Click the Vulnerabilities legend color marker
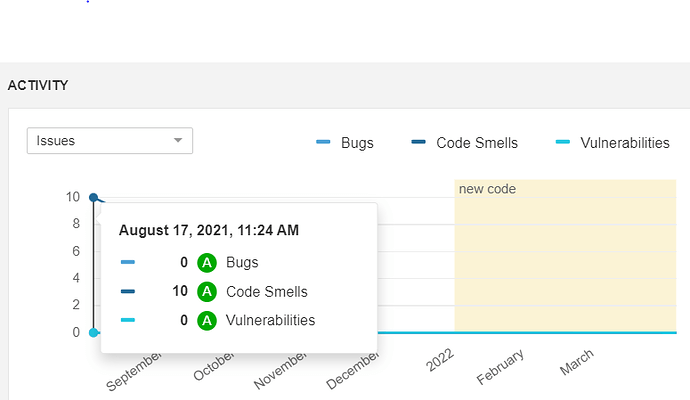This screenshot has width=690, height=400. pyautogui.click(x=562, y=143)
